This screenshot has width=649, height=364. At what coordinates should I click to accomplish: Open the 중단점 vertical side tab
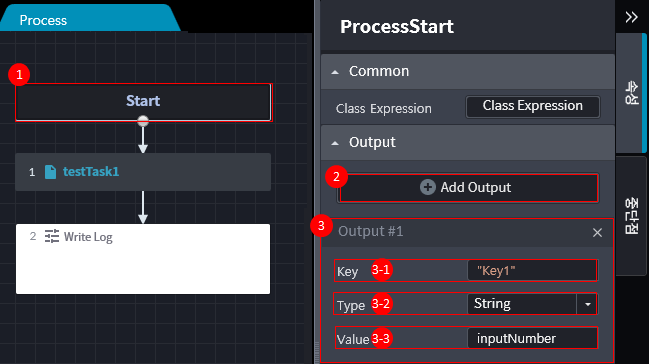pyautogui.click(x=631, y=216)
